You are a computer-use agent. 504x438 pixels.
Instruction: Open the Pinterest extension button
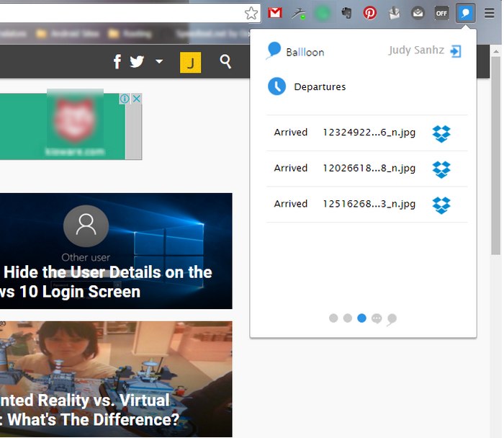pyautogui.click(x=369, y=13)
